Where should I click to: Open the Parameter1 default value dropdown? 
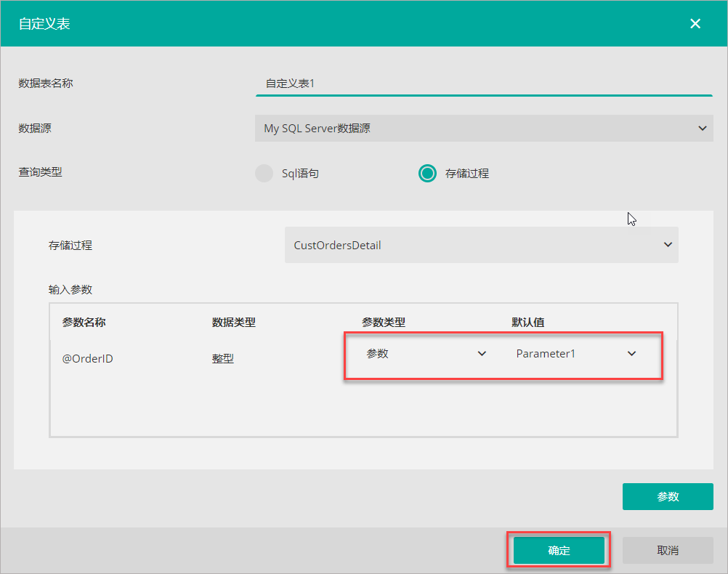(575, 354)
